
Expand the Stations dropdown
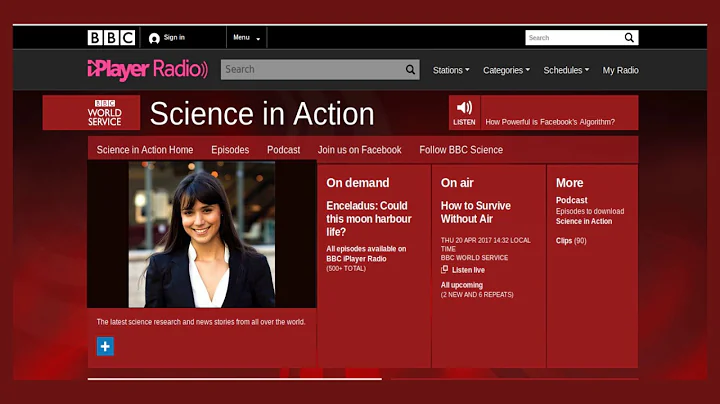(451, 70)
